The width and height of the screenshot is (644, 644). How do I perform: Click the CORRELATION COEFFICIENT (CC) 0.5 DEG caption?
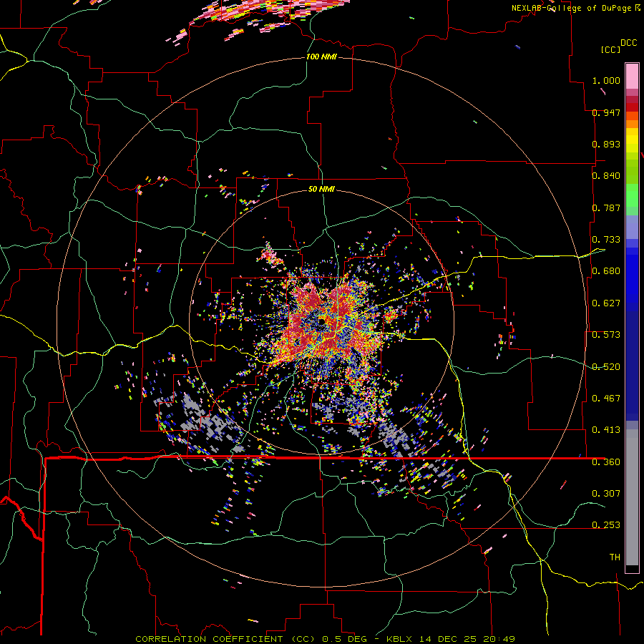pos(250,639)
